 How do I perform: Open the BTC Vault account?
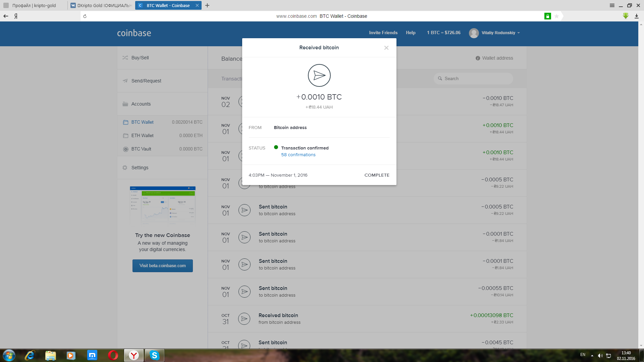(141, 149)
